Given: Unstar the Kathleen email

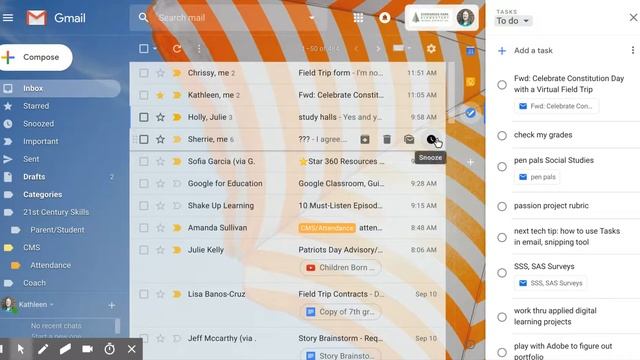Looking at the screenshot, I should click(160, 95).
